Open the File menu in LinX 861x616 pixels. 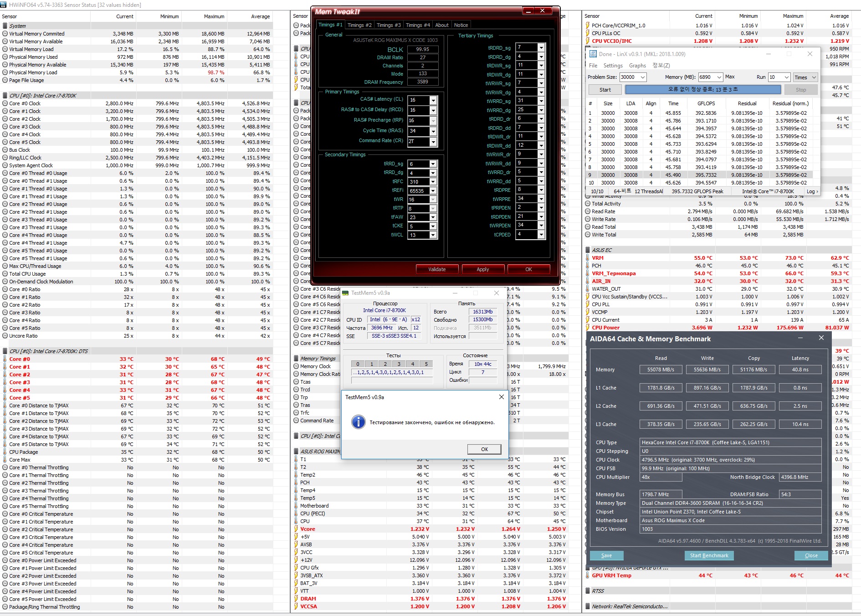point(593,66)
